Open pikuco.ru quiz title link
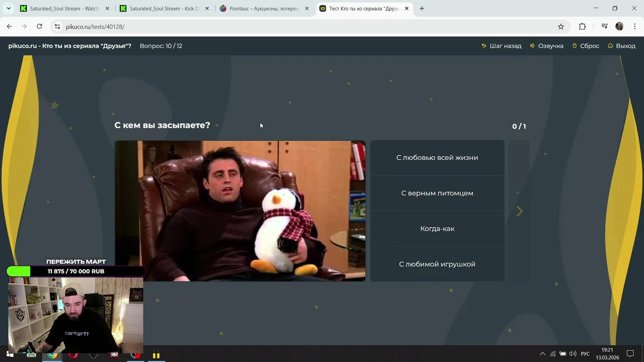Screen dimensions: 644x362 70,46
